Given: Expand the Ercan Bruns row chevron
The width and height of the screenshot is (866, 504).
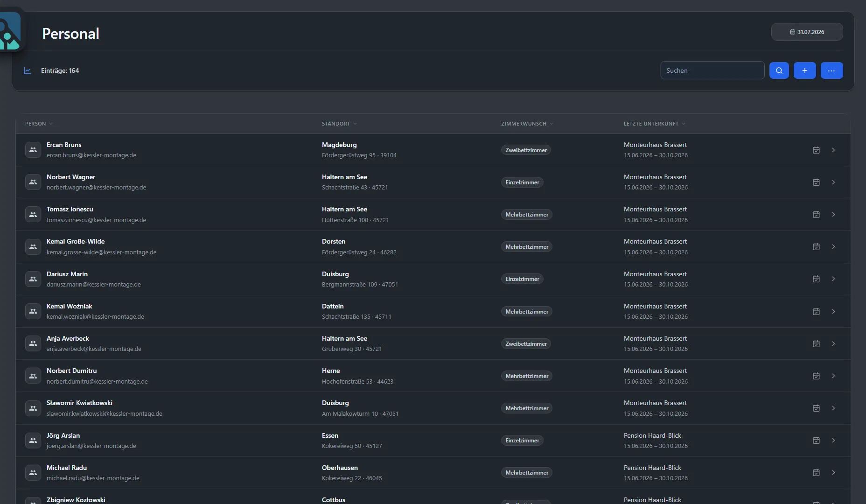Looking at the screenshot, I should [x=833, y=150].
